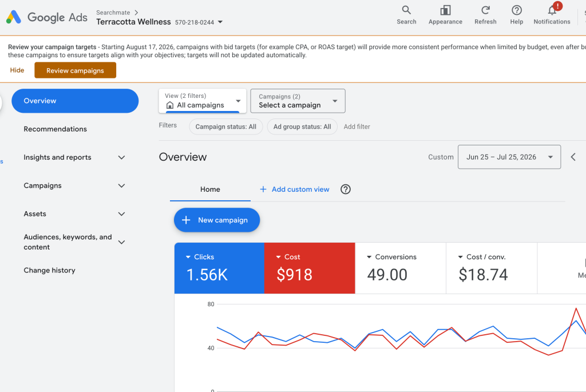Click the Review campaigns button
The width and height of the screenshot is (586, 392).
tap(75, 70)
